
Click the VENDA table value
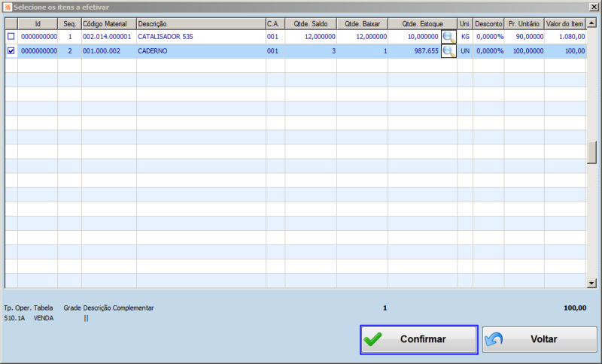click(44, 318)
